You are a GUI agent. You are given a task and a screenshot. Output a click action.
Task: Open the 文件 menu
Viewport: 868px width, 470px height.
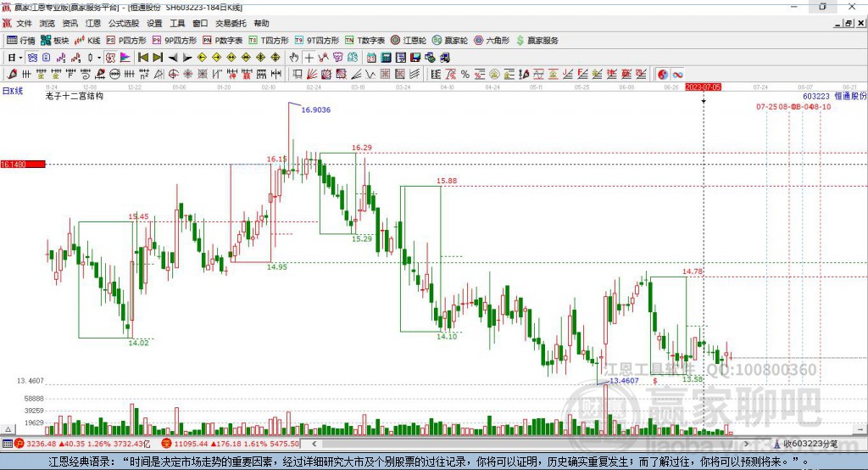[24, 23]
